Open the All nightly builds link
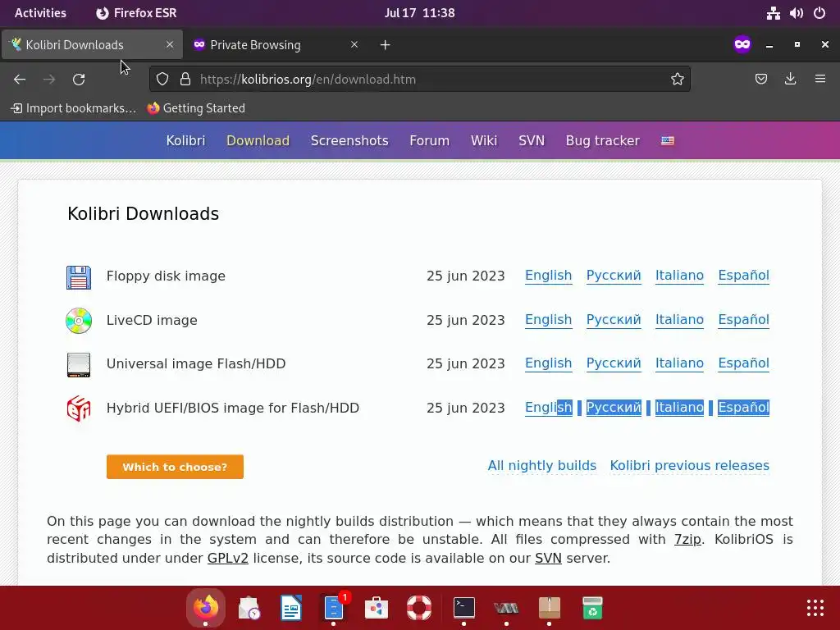The image size is (840, 630). (x=541, y=465)
